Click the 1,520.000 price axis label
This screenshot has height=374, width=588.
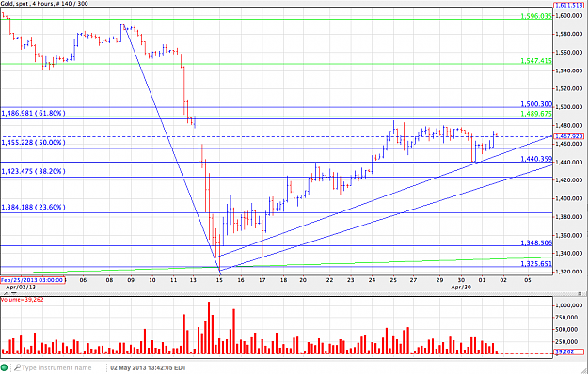coord(569,88)
